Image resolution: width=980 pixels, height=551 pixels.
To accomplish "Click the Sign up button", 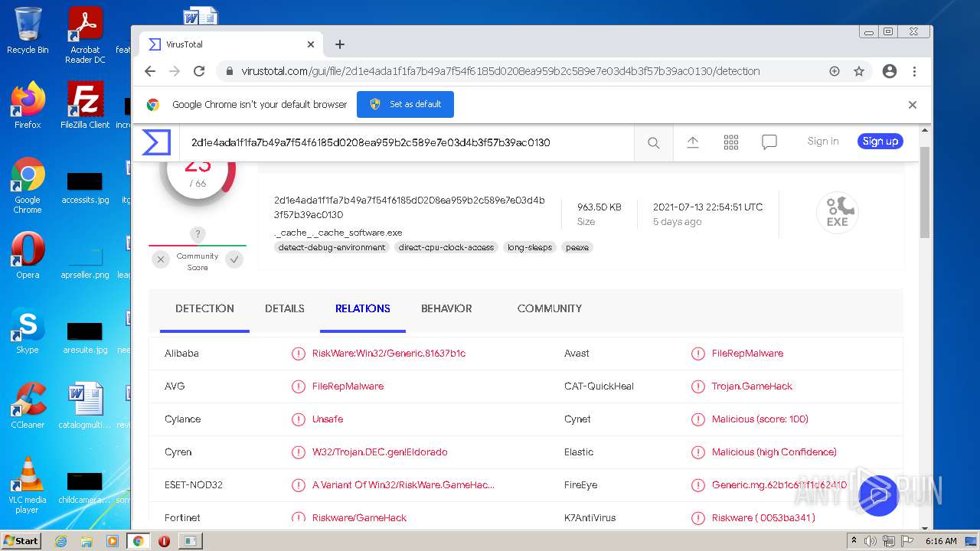I will (880, 142).
